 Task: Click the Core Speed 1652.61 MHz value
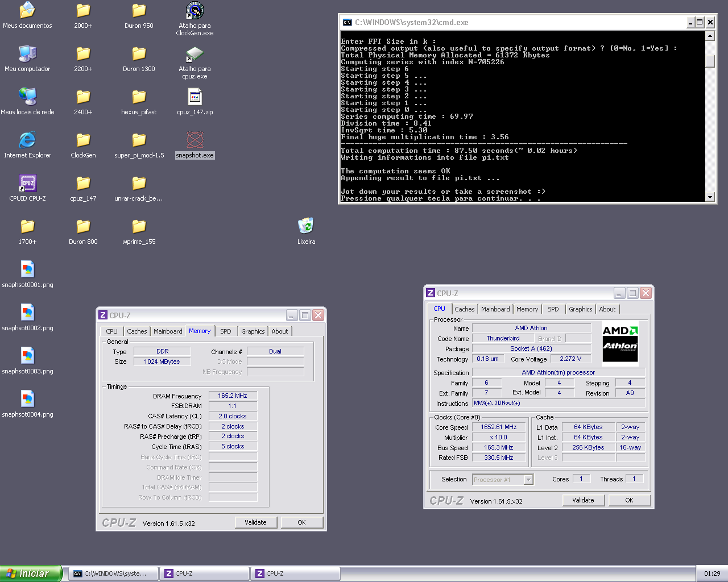point(499,427)
